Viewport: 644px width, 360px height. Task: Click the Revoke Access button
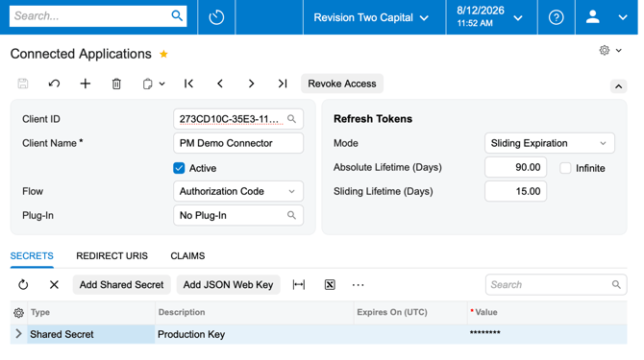pyautogui.click(x=342, y=84)
